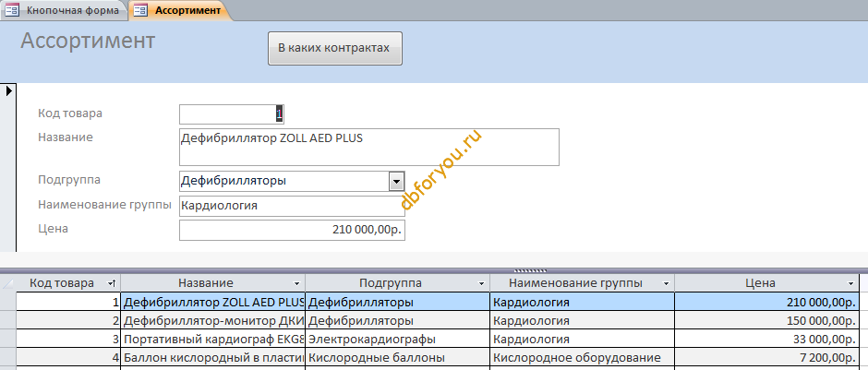The height and width of the screenshot is (370, 868).
Task: Click Код товара cell with value 3
Action: (68, 339)
